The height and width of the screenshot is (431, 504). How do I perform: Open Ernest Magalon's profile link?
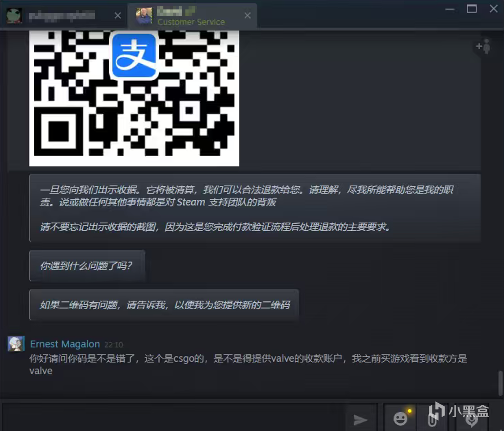[64, 344]
